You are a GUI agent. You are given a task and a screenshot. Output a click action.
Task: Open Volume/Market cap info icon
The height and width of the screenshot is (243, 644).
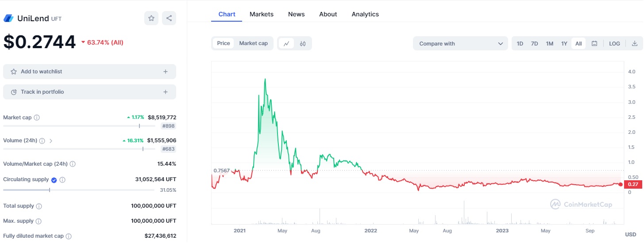pos(73,164)
